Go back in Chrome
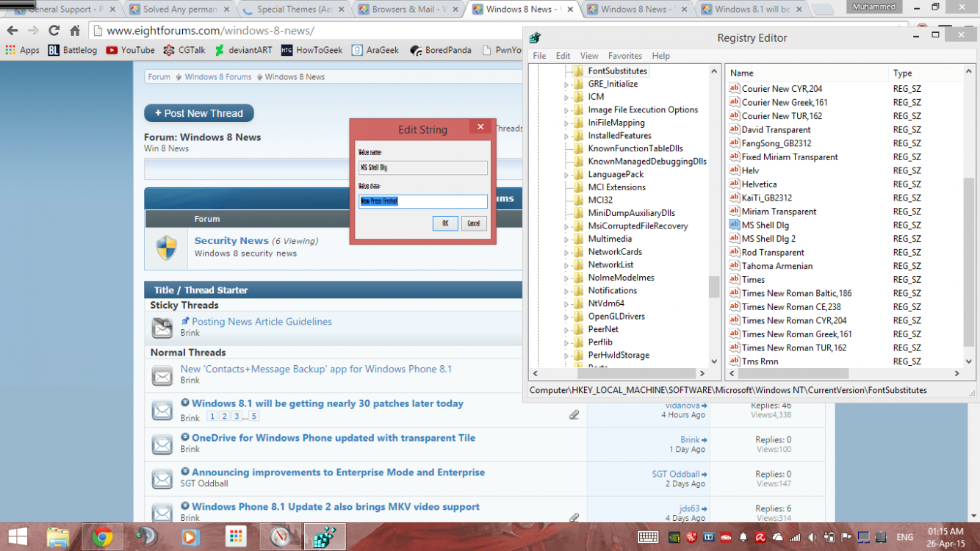The height and width of the screenshot is (551, 980). pyautogui.click(x=12, y=31)
